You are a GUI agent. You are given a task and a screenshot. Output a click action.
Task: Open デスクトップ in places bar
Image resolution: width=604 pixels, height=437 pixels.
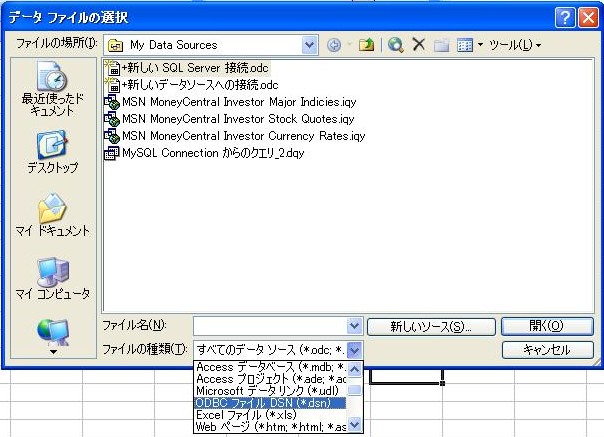[x=52, y=152]
